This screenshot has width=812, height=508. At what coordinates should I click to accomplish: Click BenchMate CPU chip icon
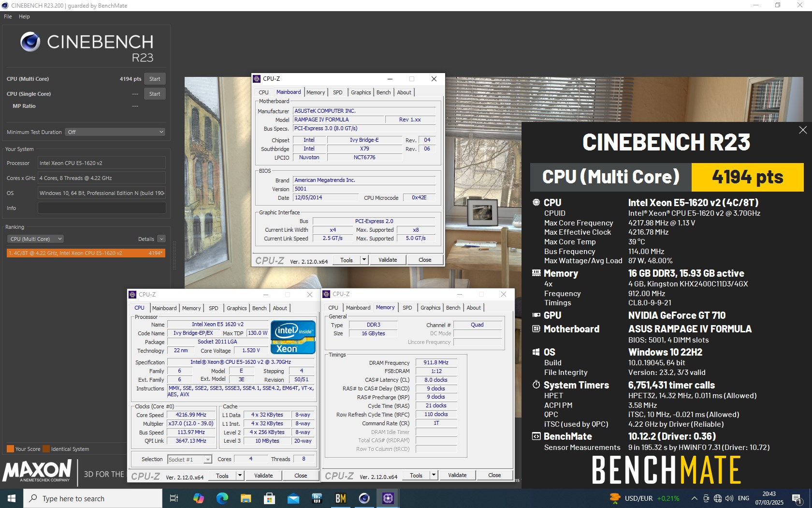pos(536,202)
